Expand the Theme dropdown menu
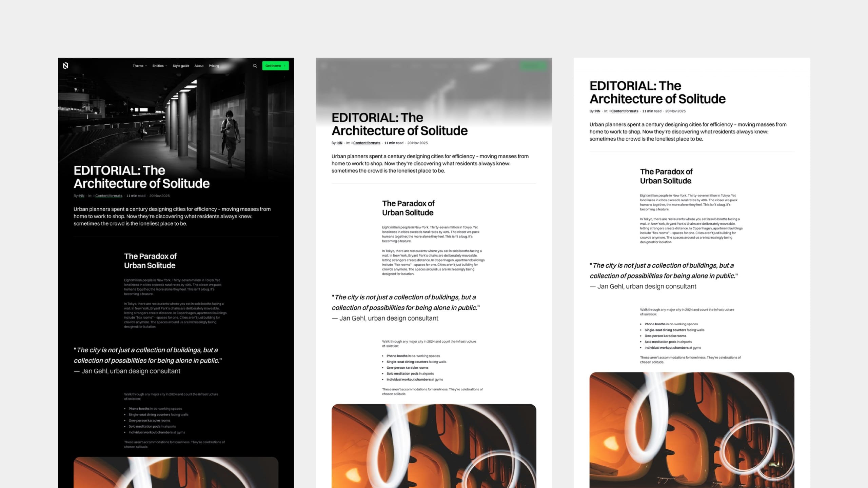Viewport: 868px width, 488px height. click(140, 66)
